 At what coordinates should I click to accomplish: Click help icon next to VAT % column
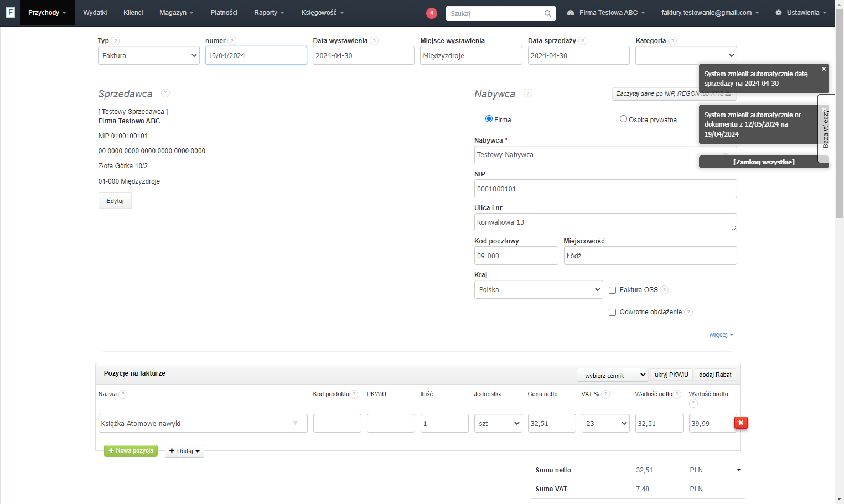(x=605, y=394)
